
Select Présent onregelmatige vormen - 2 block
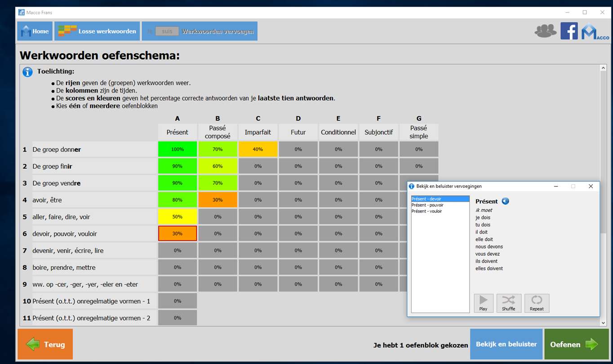[x=178, y=318]
